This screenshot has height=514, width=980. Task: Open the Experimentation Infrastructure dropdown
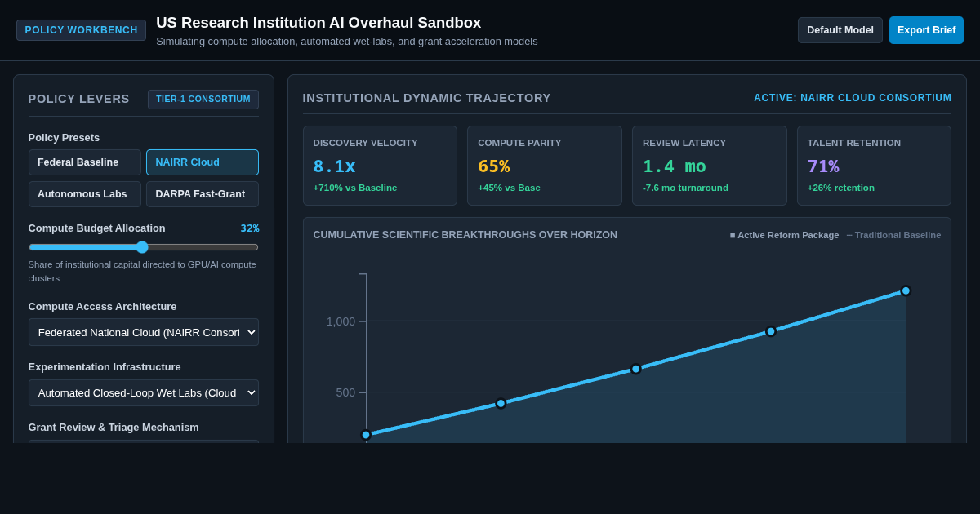point(144,393)
